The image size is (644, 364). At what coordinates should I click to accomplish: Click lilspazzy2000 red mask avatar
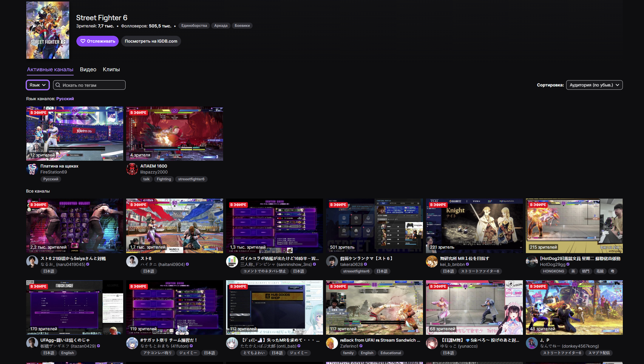132,169
